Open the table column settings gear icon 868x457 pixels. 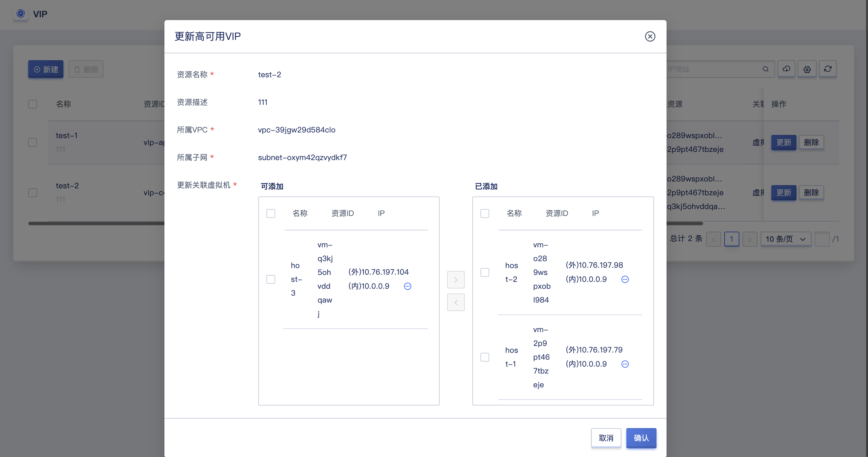click(807, 69)
